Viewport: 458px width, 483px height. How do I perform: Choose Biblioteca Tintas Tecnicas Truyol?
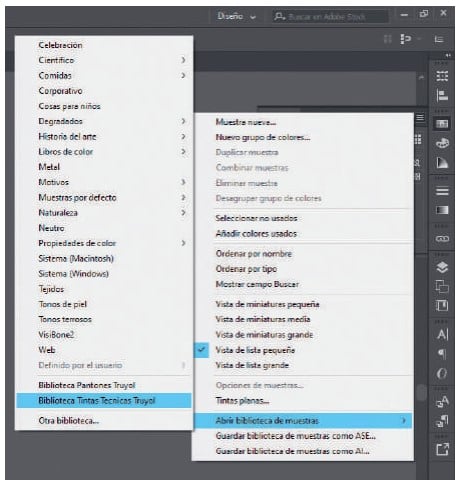coord(104,400)
